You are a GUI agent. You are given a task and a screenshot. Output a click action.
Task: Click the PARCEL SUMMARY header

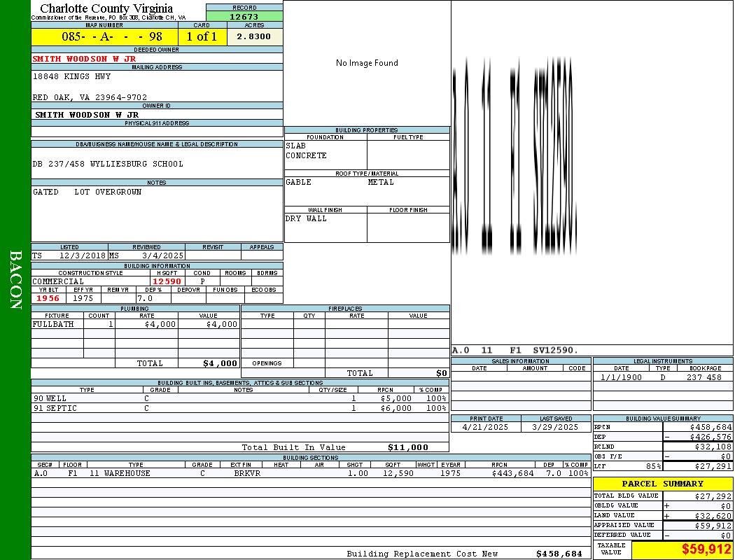(x=663, y=484)
